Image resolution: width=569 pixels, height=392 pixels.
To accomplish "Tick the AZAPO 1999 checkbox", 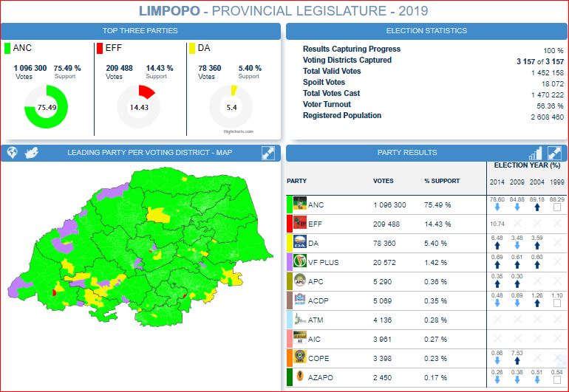I will pos(558,381).
